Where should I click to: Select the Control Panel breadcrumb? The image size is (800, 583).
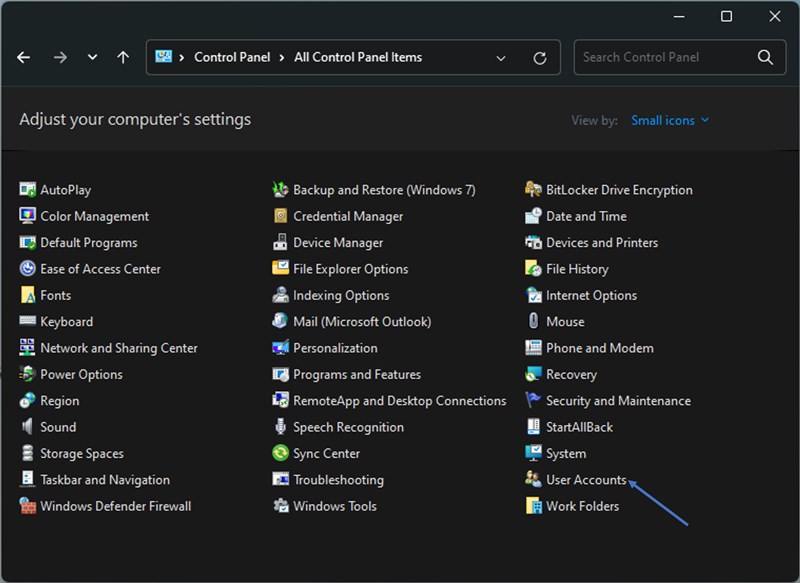pos(232,57)
